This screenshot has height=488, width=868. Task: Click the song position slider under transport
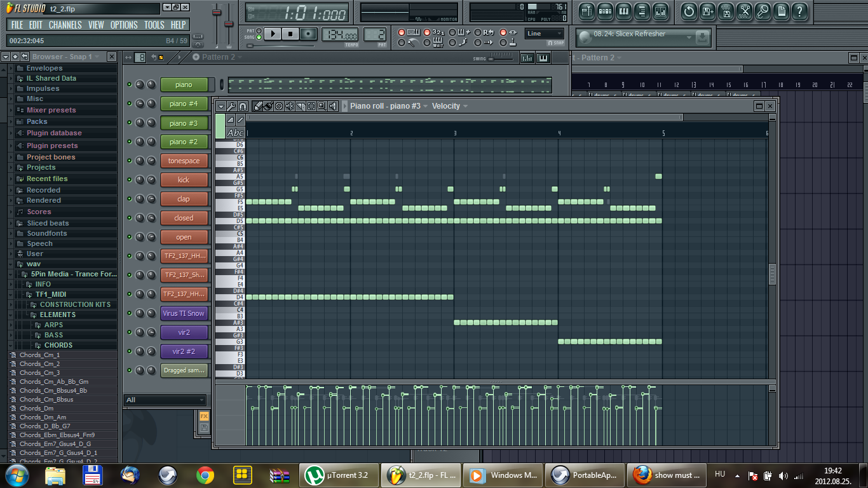tap(280, 46)
